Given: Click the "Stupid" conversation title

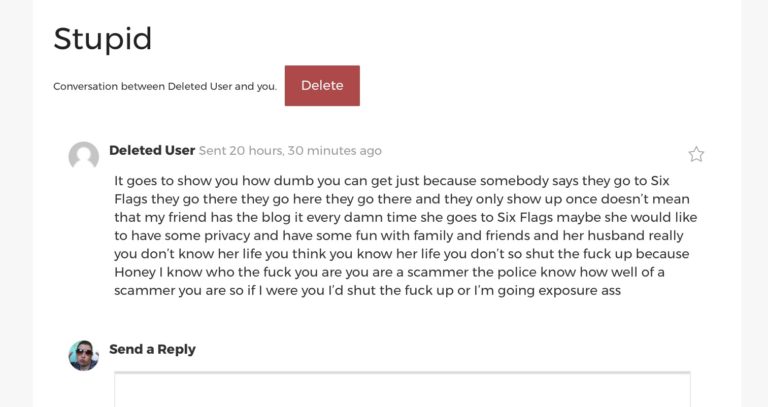Looking at the screenshot, I should coord(102,39).
